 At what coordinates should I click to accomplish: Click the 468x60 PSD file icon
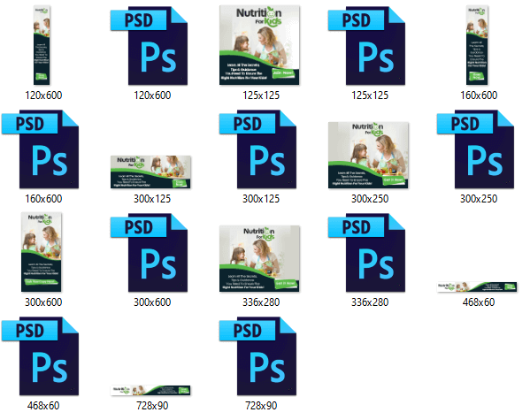pos(40,355)
